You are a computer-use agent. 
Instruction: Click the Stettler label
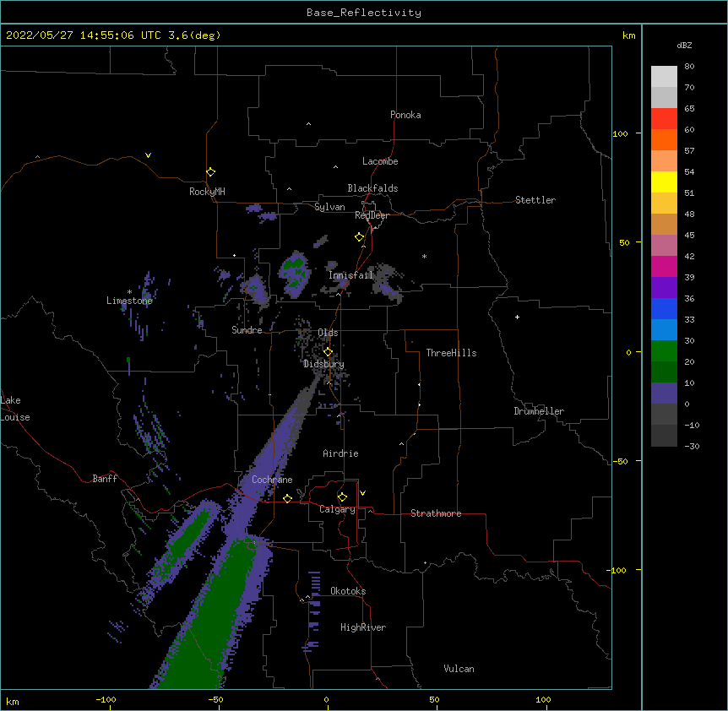[535, 200]
